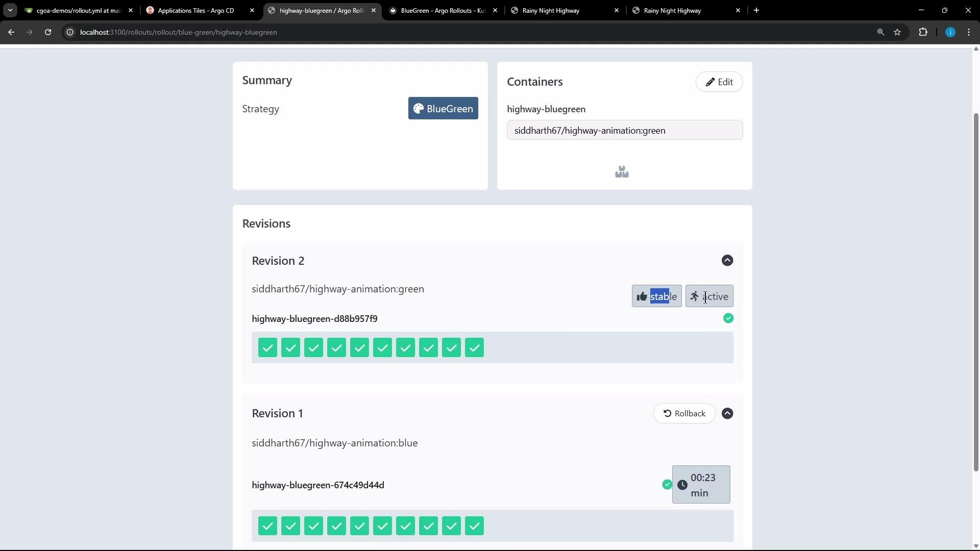Click last pod checkmark in Revision 1
The width and height of the screenshot is (980, 551).
coord(474,526)
